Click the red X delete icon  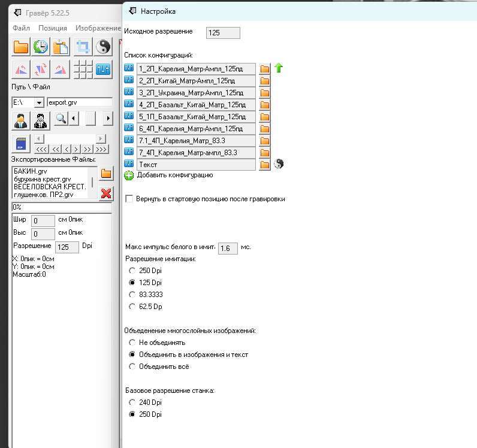(x=106, y=192)
